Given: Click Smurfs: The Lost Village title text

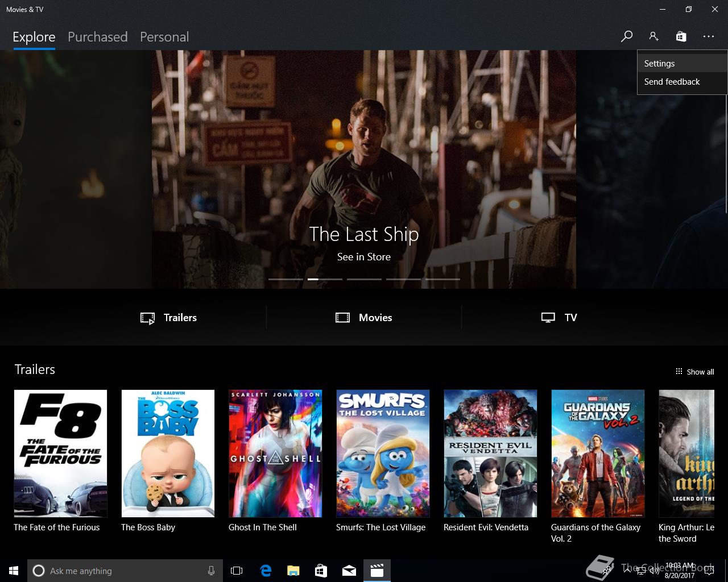Looking at the screenshot, I should tap(381, 527).
